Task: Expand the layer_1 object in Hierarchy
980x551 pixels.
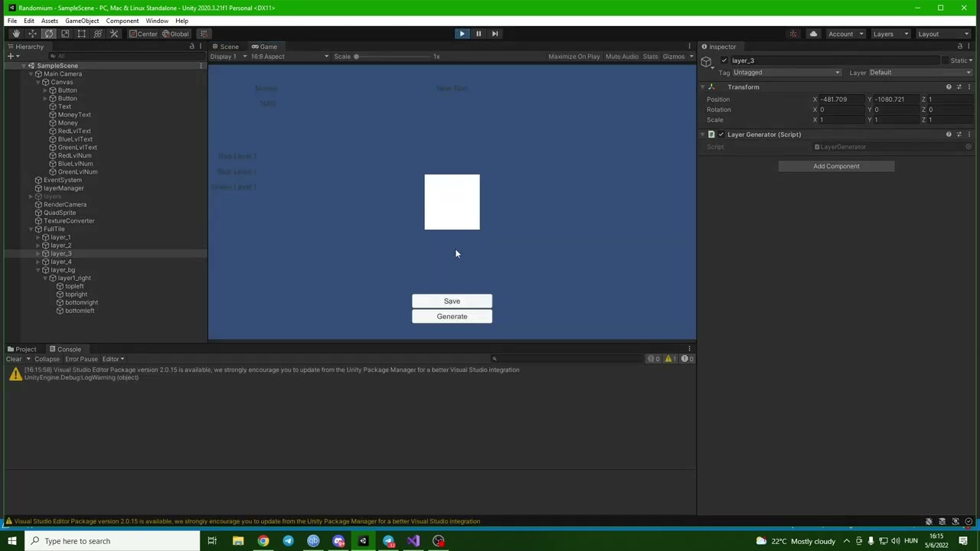Action: 38,237
